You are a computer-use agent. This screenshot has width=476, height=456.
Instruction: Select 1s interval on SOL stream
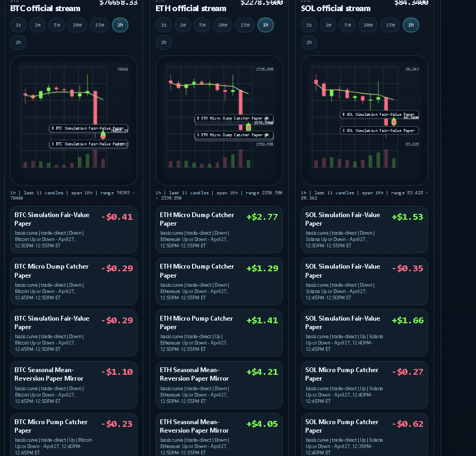(309, 25)
